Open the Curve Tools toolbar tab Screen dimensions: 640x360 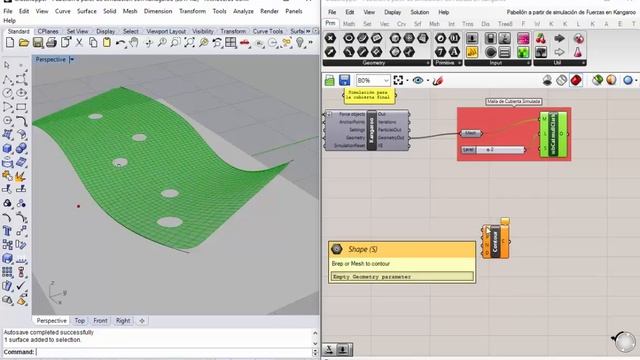pos(268,31)
